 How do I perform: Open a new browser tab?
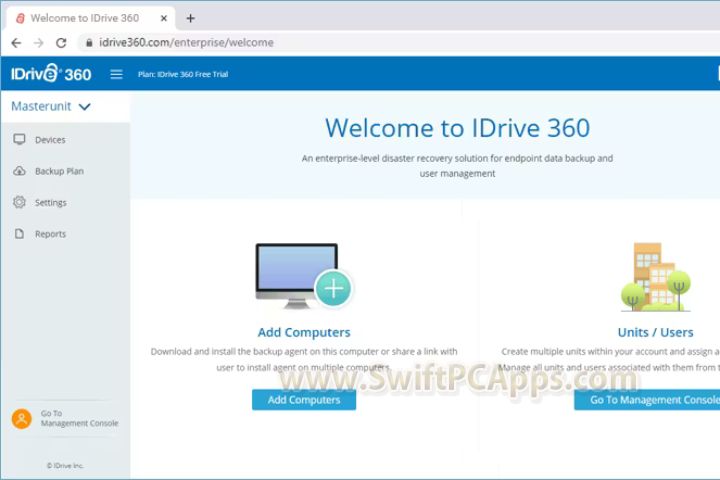(191, 18)
